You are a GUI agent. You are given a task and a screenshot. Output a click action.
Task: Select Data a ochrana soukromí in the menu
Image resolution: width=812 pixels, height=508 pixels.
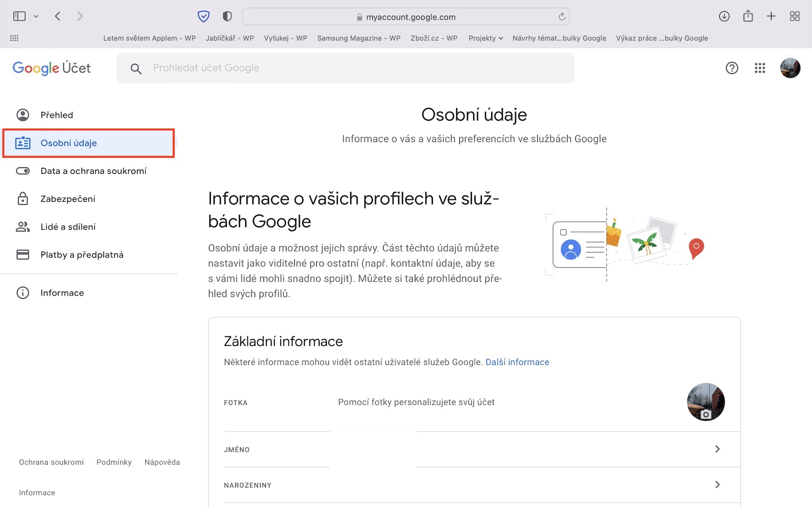(x=89, y=171)
